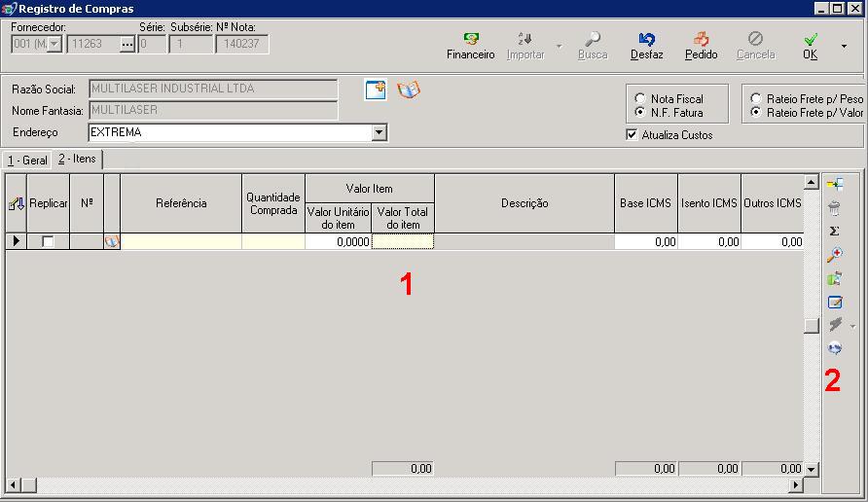Screen dimensions: 868x502
Task: Select Rateio Frete p/ Valor option
Action: coord(756,112)
